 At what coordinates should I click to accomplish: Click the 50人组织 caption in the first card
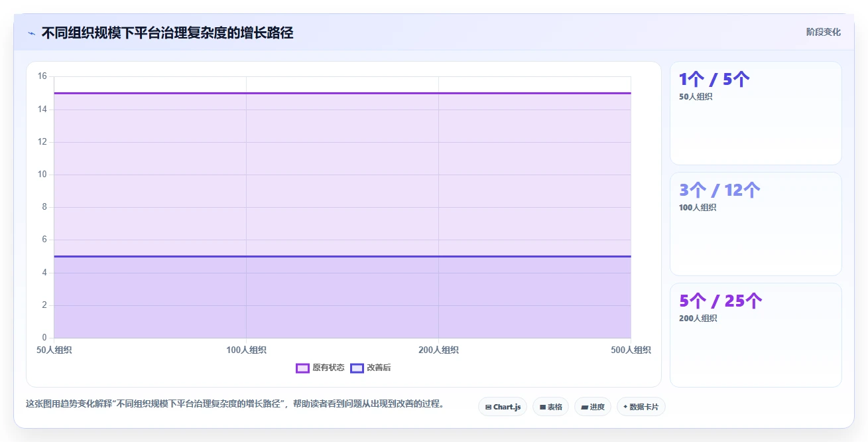click(696, 97)
